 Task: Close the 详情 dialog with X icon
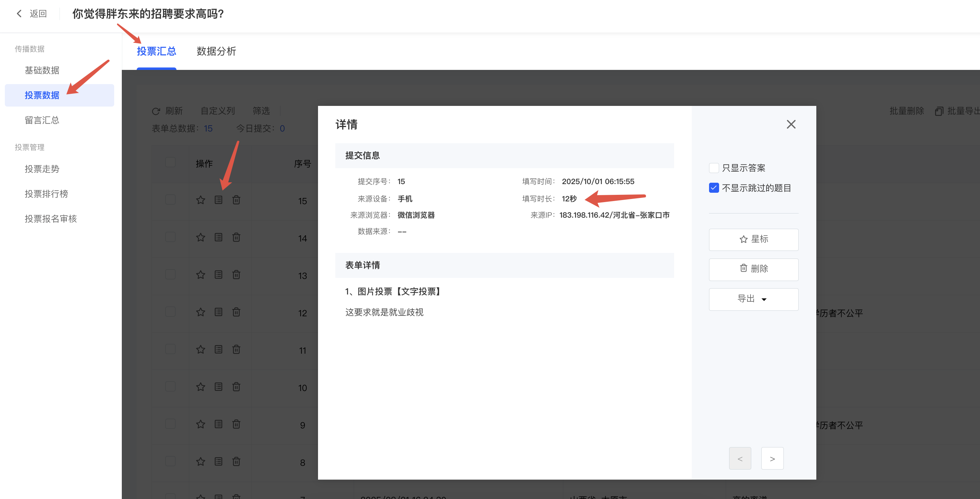click(x=791, y=124)
